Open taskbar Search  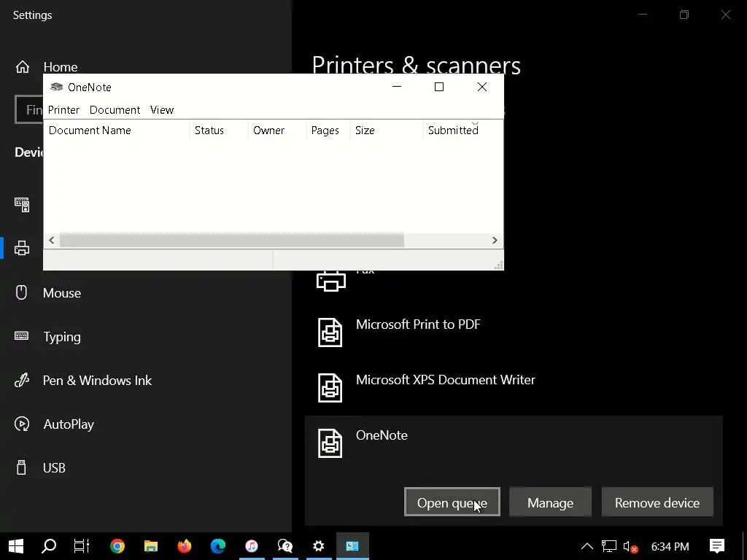(49, 546)
